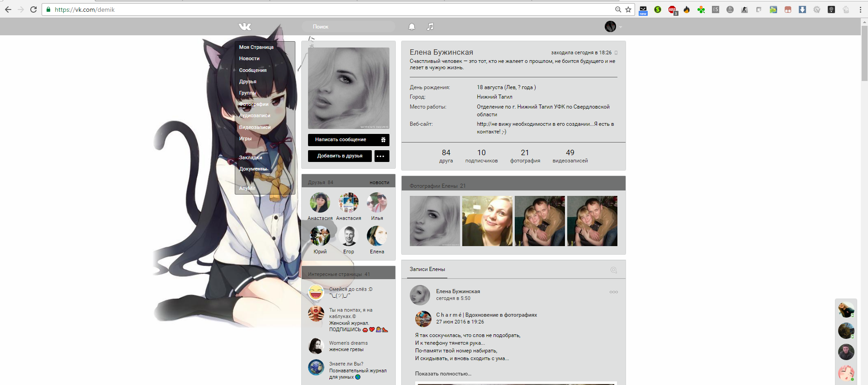
Task: Open options for Елена's wall post
Action: [x=613, y=292]
